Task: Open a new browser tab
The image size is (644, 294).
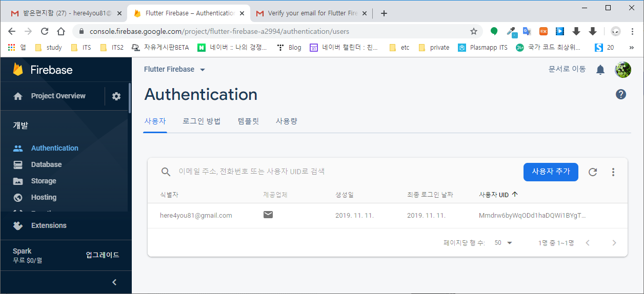Action: pos(384,13)
